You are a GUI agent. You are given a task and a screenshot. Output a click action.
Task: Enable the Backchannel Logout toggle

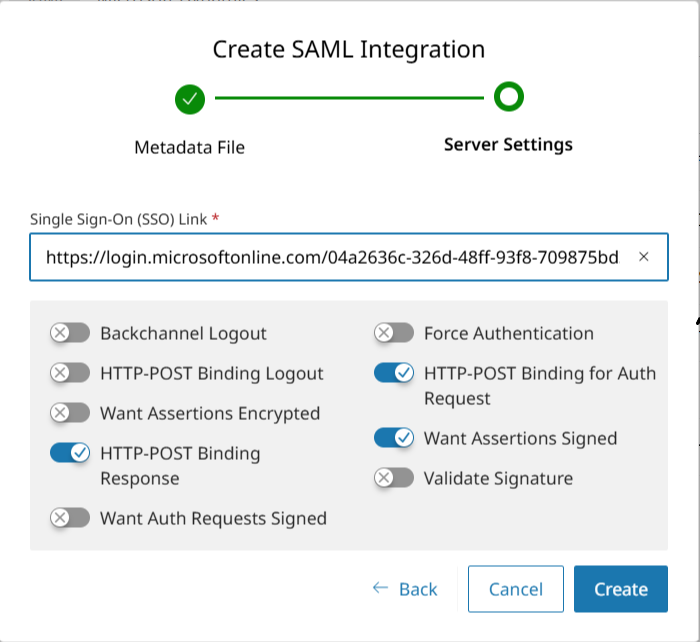point(70,333)
